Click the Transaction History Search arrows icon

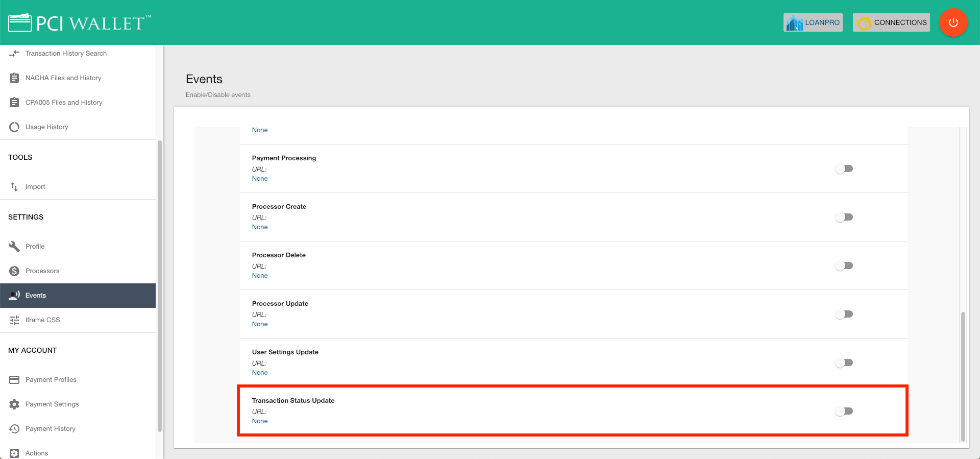coord(14,53)
